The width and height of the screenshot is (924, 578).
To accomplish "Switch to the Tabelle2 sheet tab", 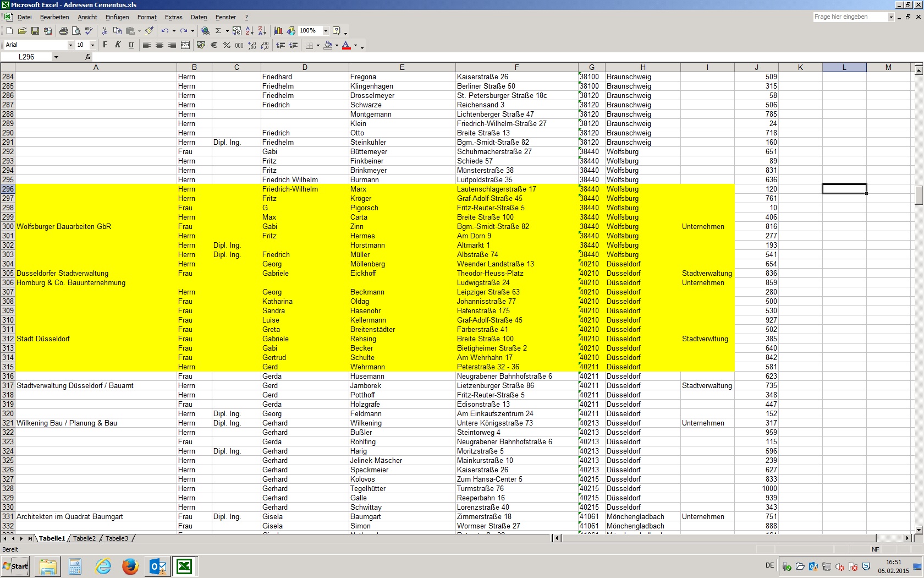I will click(x=84, y=538).
